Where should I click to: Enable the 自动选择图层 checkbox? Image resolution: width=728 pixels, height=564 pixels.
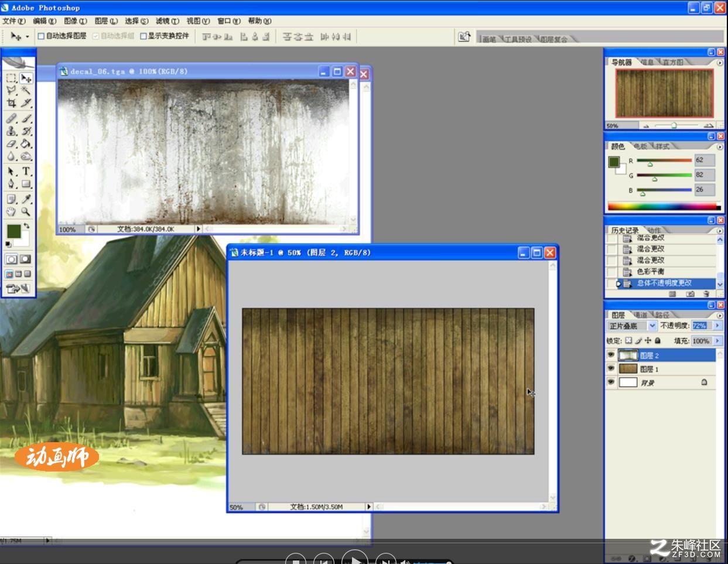point(42,36)
